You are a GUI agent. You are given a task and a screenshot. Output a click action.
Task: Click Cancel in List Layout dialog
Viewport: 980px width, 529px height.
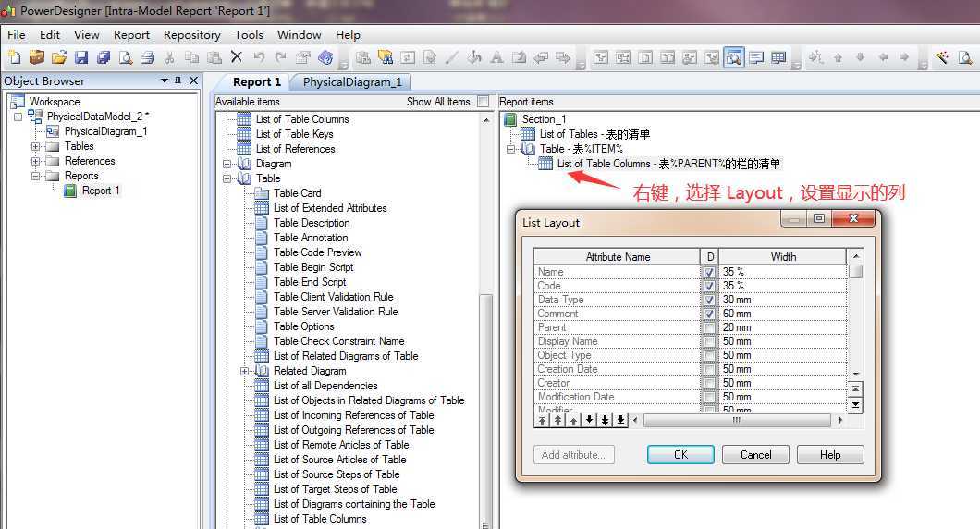[755, 455]
